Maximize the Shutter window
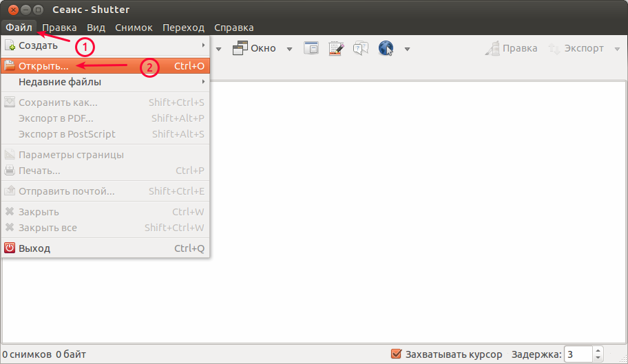The height and width of the screenshot is (364, 628). point(38,10)
